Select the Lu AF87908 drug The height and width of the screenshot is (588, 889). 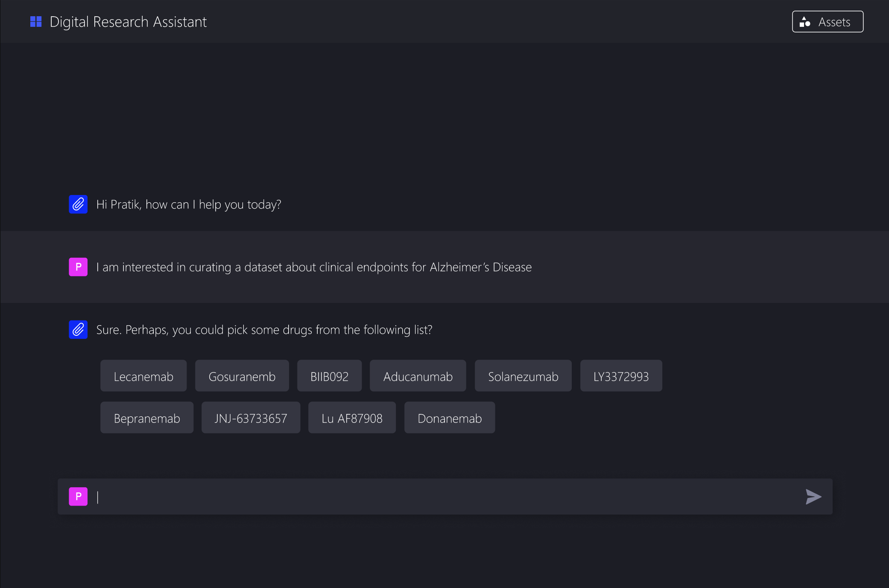click(x=352, y=418)
